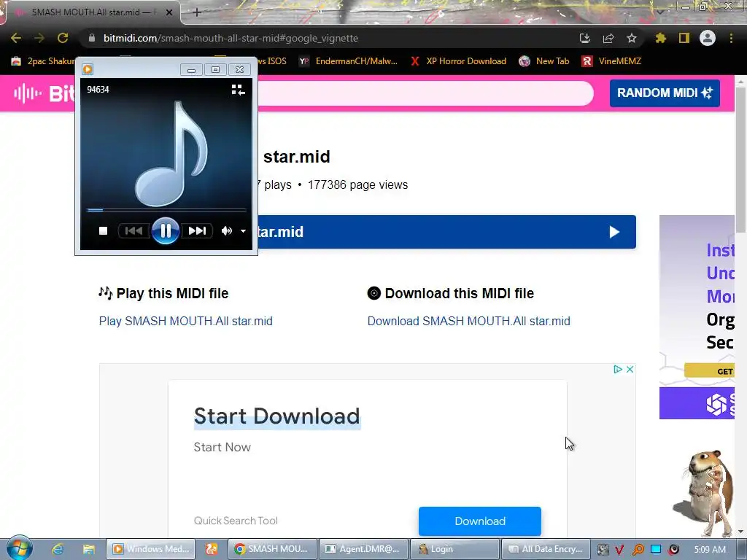Close the ad with X icon
The image size is (747, 560).
click(630, 369)
